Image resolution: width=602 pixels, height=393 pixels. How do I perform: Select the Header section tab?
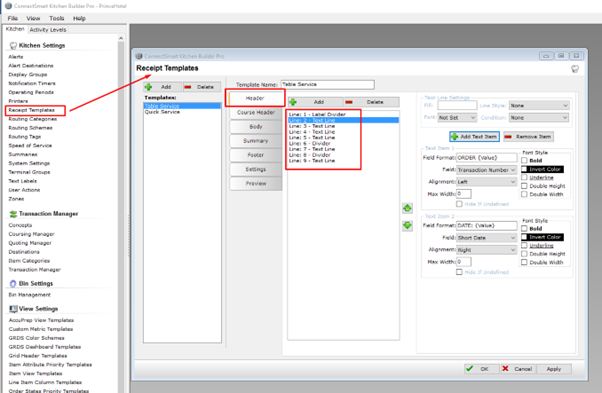point(255,98)
